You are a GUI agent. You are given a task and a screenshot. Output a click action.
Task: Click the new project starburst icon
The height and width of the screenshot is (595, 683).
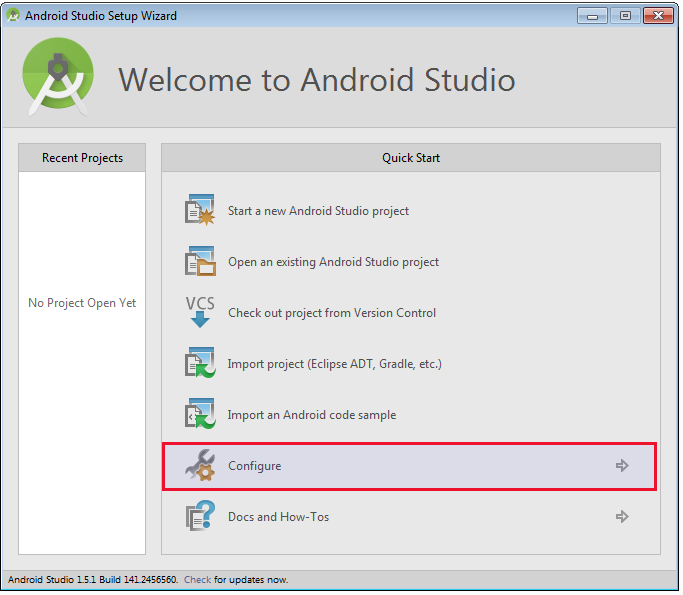pos(200,210)
